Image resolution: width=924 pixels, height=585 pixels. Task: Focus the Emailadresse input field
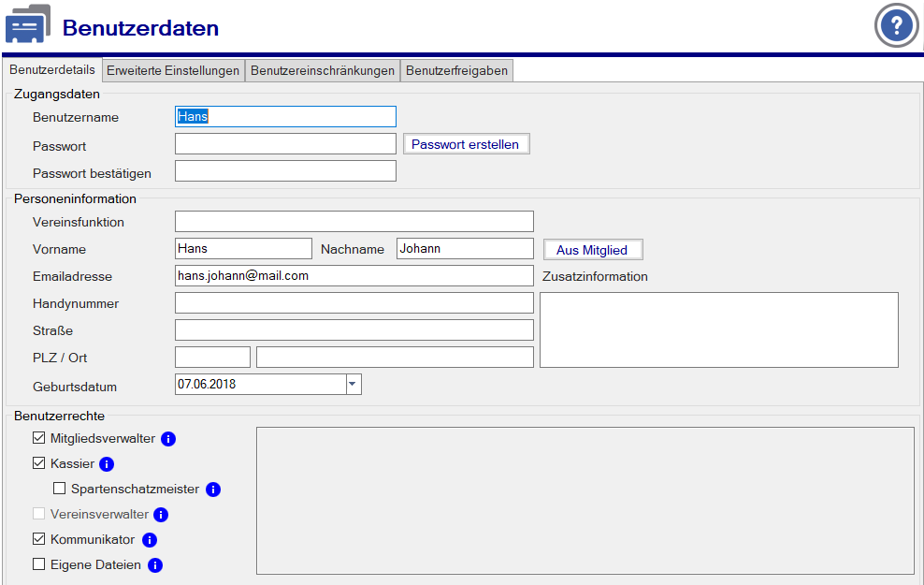(354, 276)
